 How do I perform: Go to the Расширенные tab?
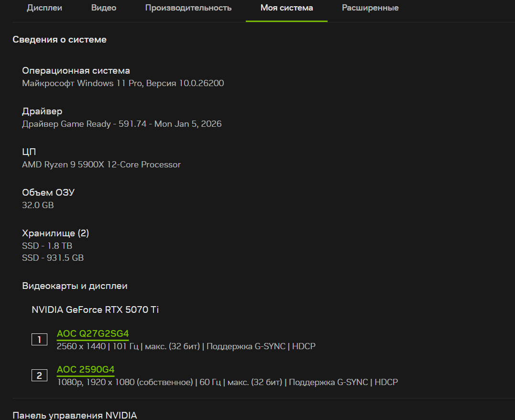370,8
